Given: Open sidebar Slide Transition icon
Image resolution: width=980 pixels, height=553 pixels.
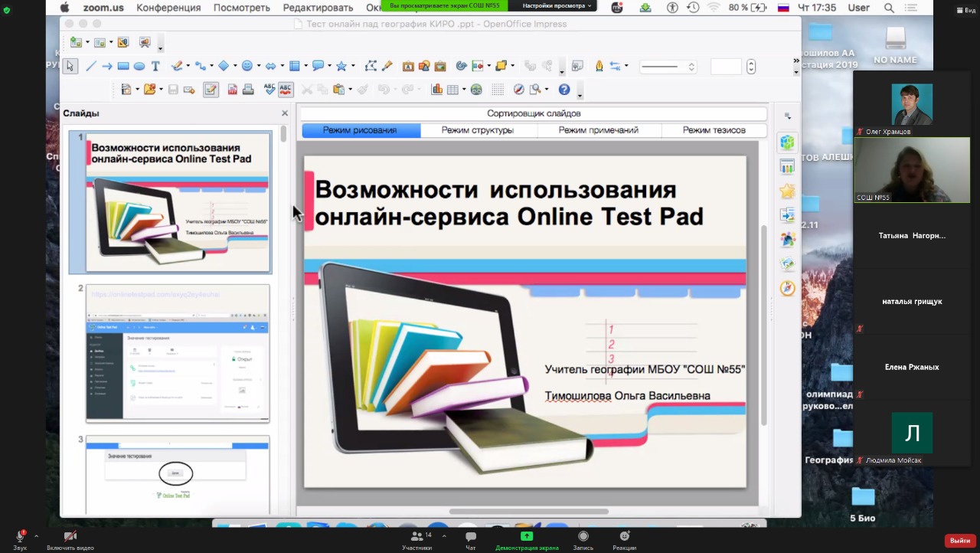Looking at the screenshot, I should [787, 215].
